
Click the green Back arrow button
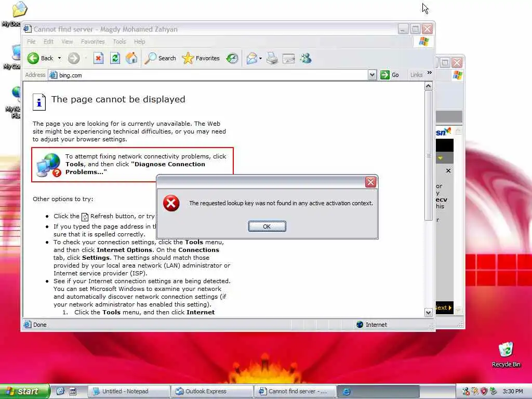coord(33,58)
